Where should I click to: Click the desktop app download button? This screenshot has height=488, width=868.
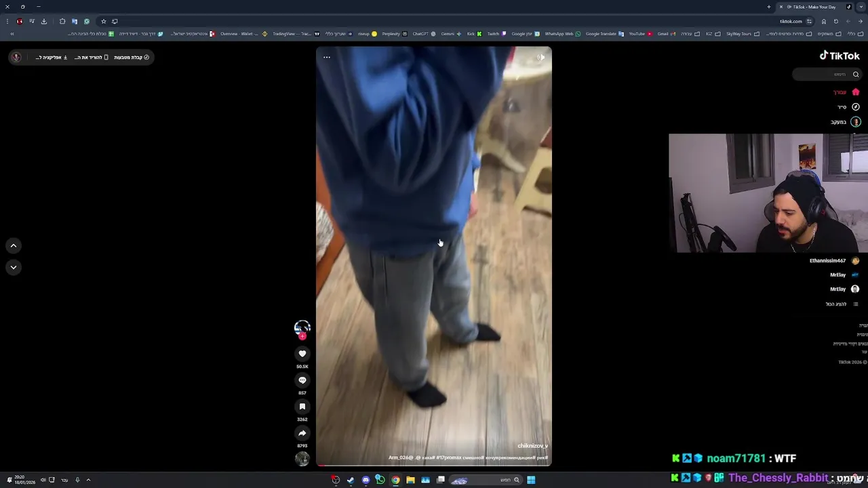point(52,58)
